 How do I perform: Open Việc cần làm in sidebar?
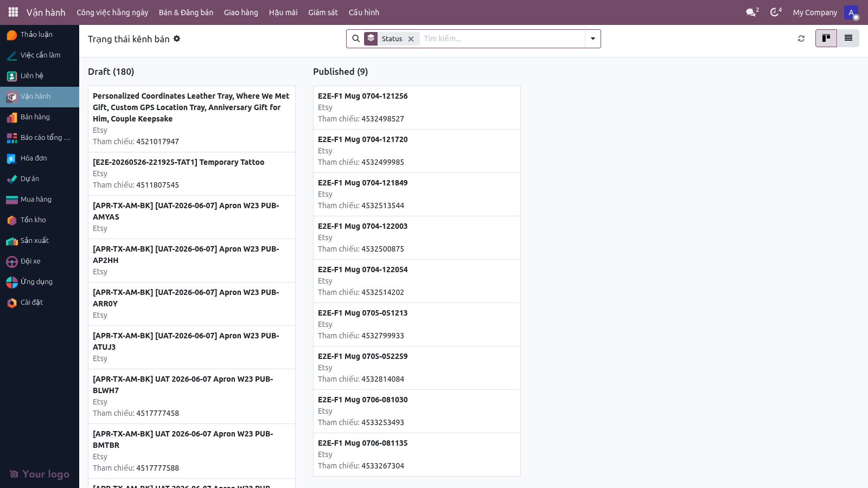tap(40, 55)
